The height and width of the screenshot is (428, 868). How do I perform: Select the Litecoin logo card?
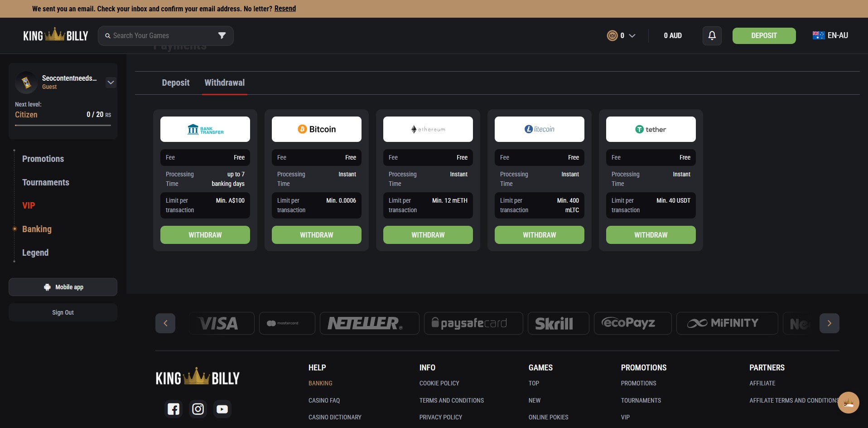[x=540, y=129]
